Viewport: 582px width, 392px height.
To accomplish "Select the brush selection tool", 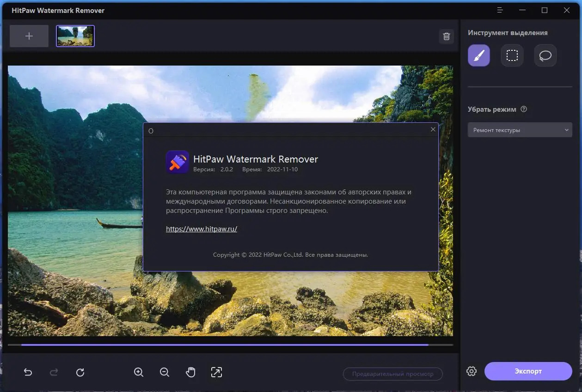I will pos(478,55).
